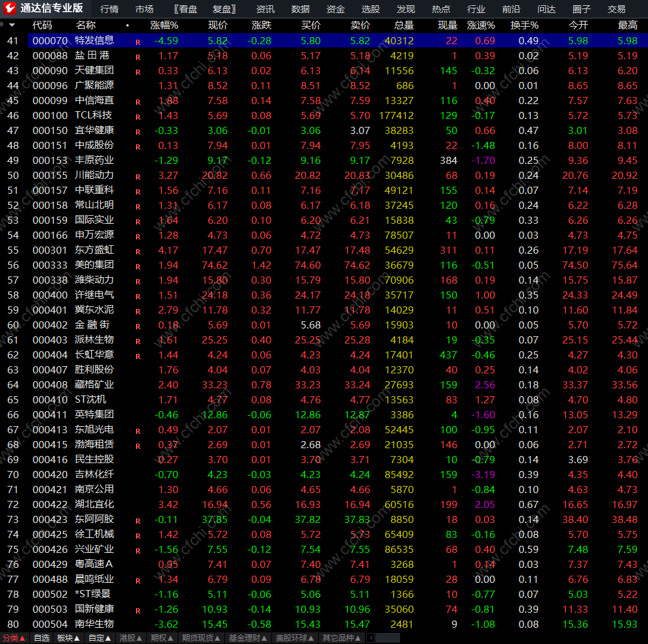Viewport: 648px width, 644px height.
Task: Open the 市场 menu
Action: click(144, 9)
